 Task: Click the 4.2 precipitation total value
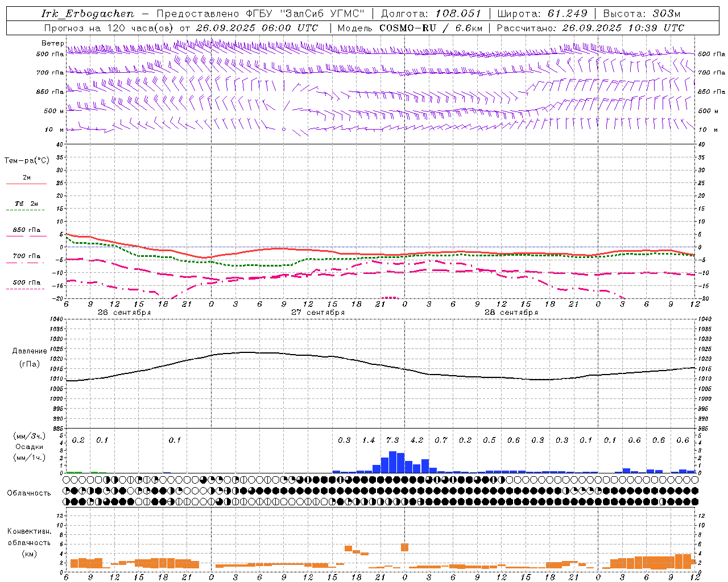tap(417, 440)
